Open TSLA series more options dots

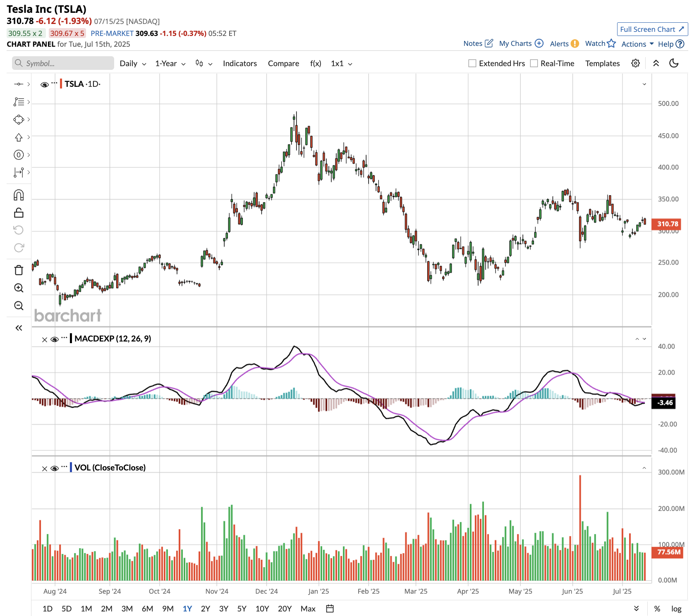[54, 83]
